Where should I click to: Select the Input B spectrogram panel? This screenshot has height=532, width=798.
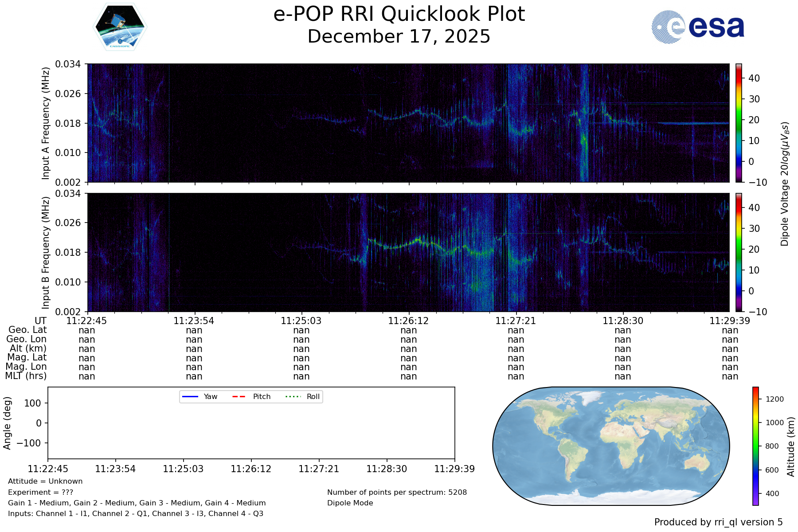click(408, 252)
